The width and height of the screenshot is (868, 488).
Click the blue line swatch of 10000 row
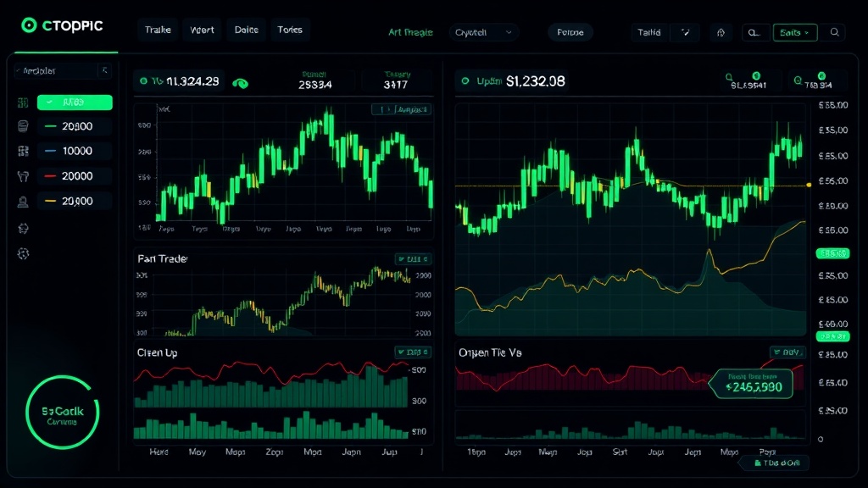50,151
